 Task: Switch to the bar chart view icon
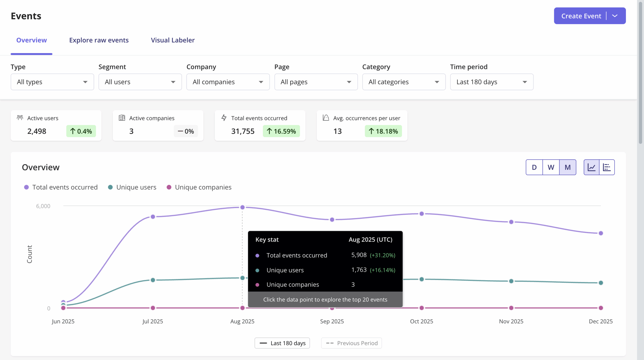(x=607, y=167)
